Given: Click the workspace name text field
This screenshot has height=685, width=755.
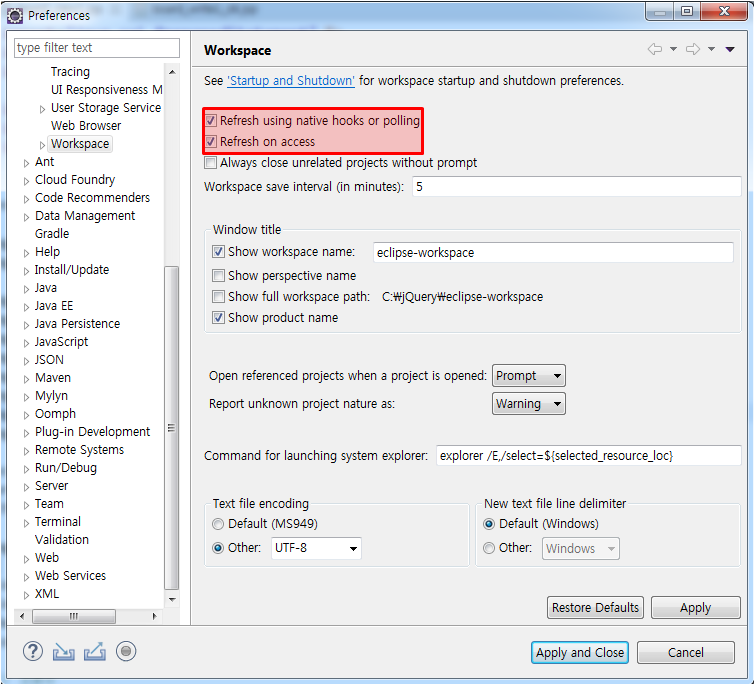Looking at the screenshot, I should click(553, 252).
